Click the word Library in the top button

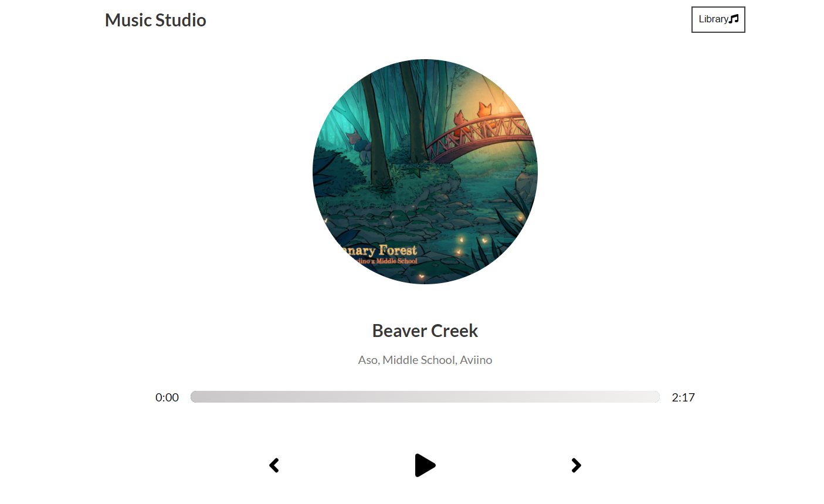pos(713,19)
